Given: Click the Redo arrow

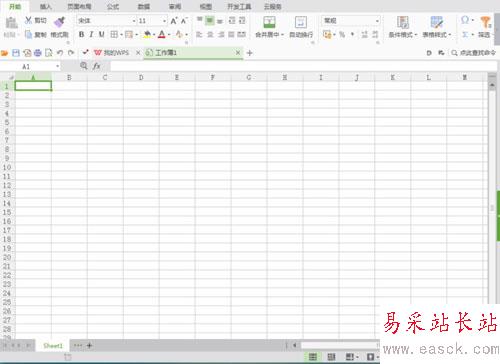Looking at the screenshot, I should tap(71, 53).
